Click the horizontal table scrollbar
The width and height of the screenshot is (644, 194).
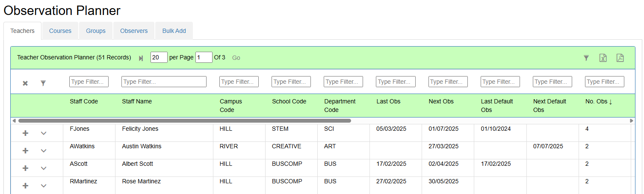click(x=184, y=121)
